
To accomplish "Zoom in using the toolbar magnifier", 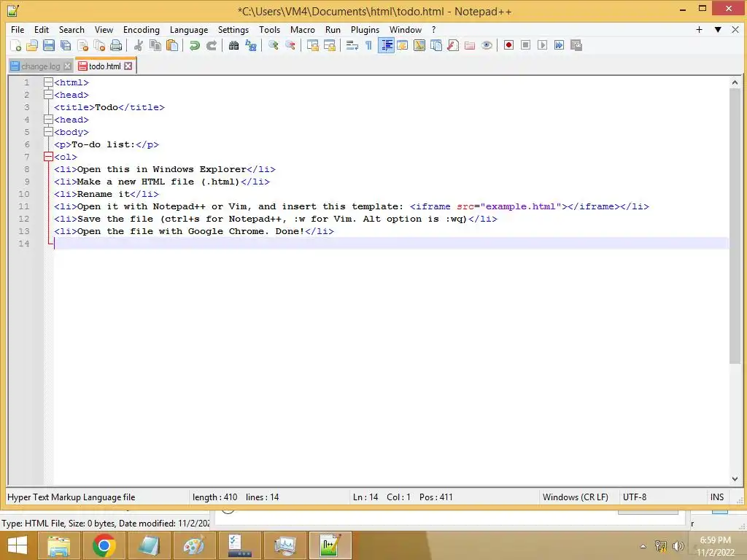I will pos(274,45).
